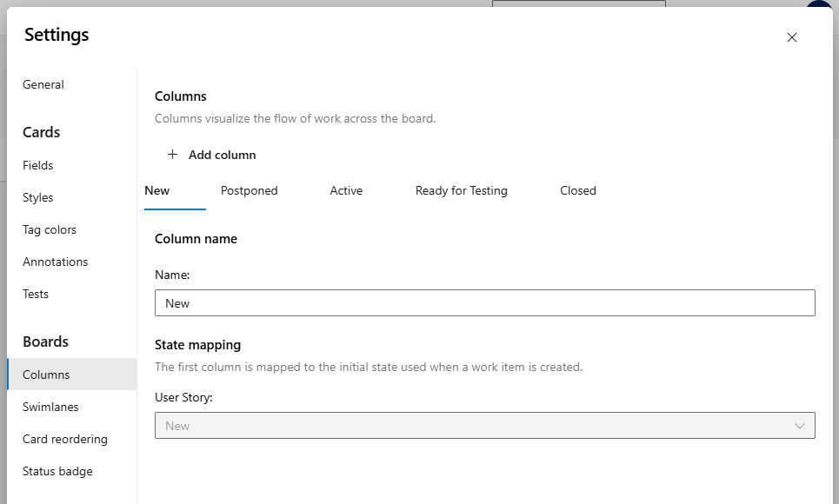This screenshot has height=504, width=839.
Task: Click the plus icon next to Add column
Action: (173, 155)
